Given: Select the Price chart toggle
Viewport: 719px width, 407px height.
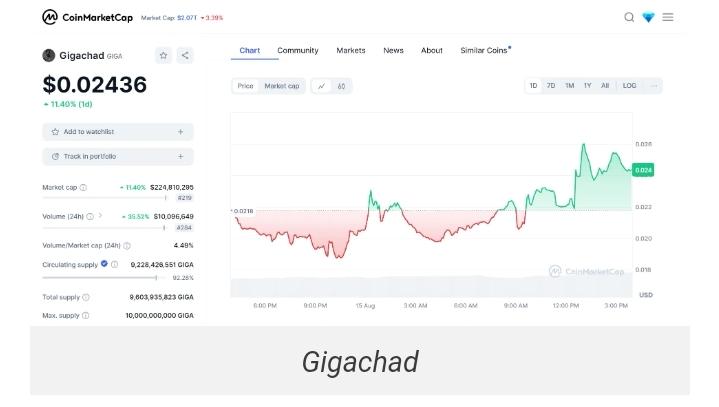Looking at the screenshot, I should pos(245,86).
